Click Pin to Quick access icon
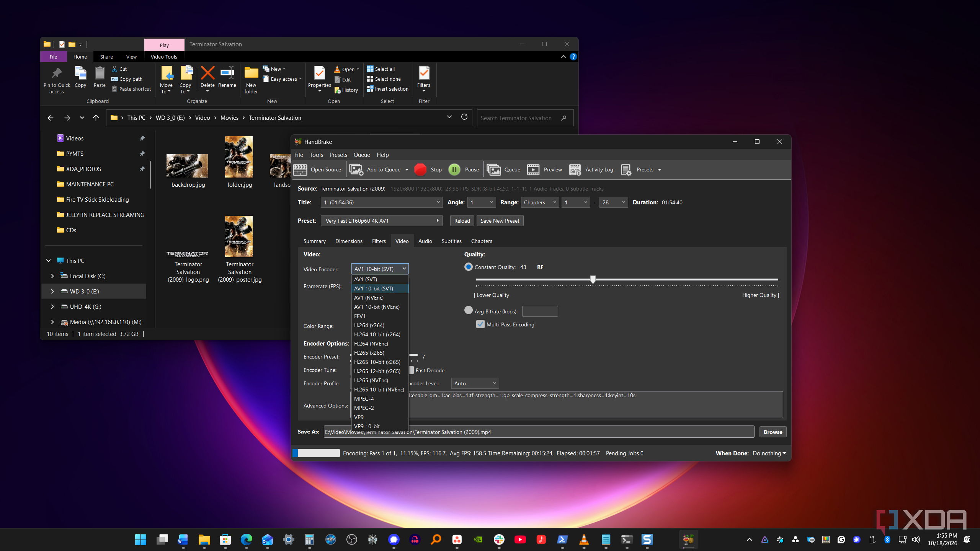The width and height of the screenshot is (980, 551). pyautogui.click(x=57, y=73)
